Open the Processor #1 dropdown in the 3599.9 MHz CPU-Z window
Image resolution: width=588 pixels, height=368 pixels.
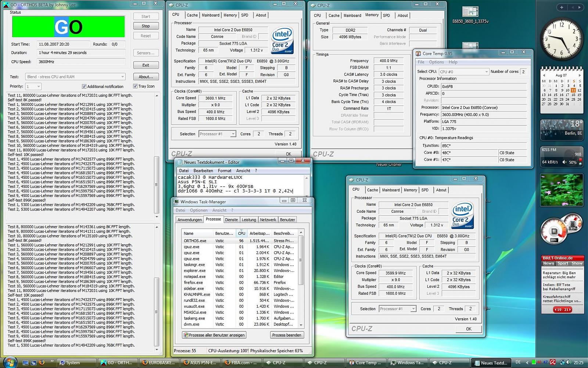[397, 309]
